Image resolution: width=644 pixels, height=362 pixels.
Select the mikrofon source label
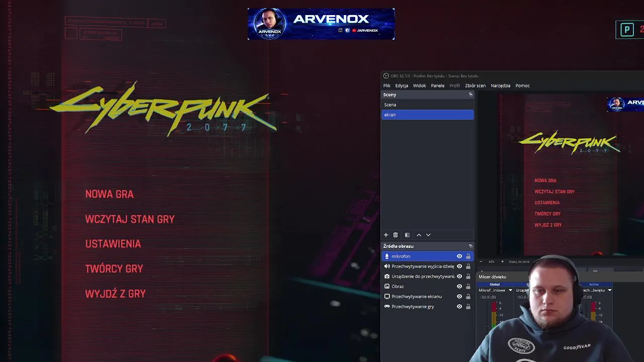click(401, 256)
